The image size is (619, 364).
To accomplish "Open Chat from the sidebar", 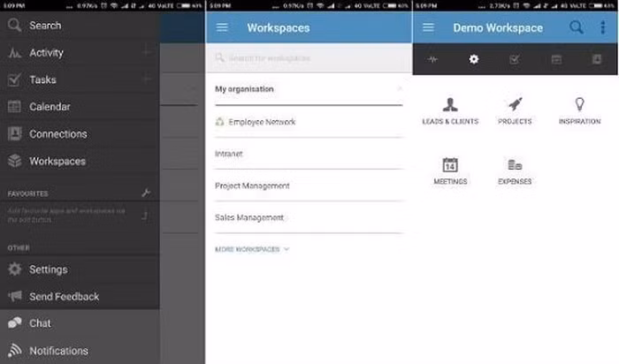I will tap(41, 323).
